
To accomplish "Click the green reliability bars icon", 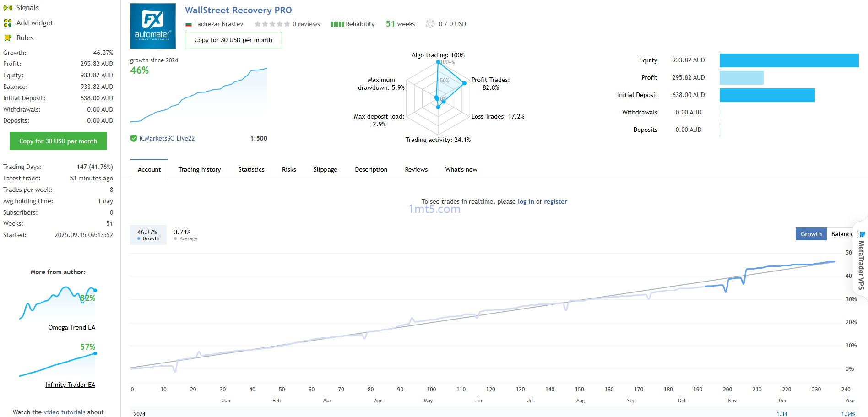I will point(337,24).
